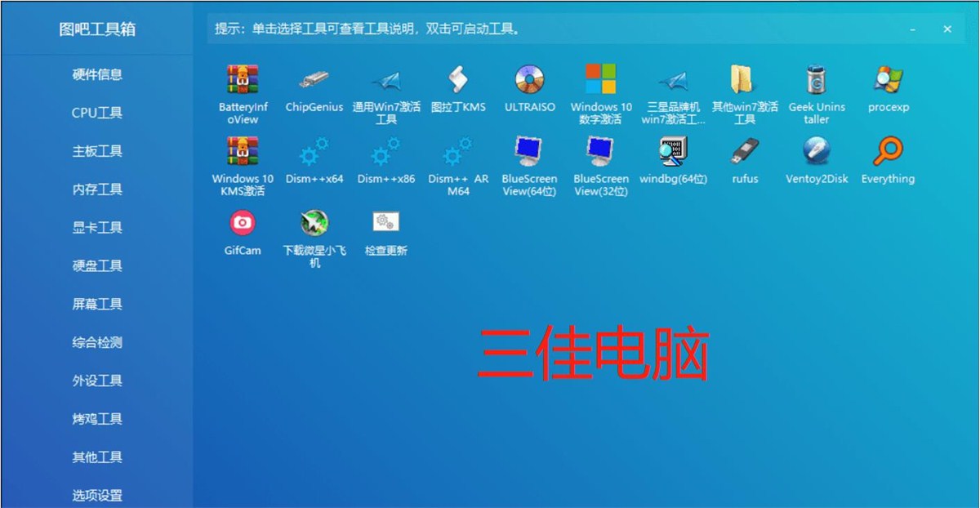Open the 硬件信息 sidebar category
Screen dimensions: 980x508
tap(97, 74)
